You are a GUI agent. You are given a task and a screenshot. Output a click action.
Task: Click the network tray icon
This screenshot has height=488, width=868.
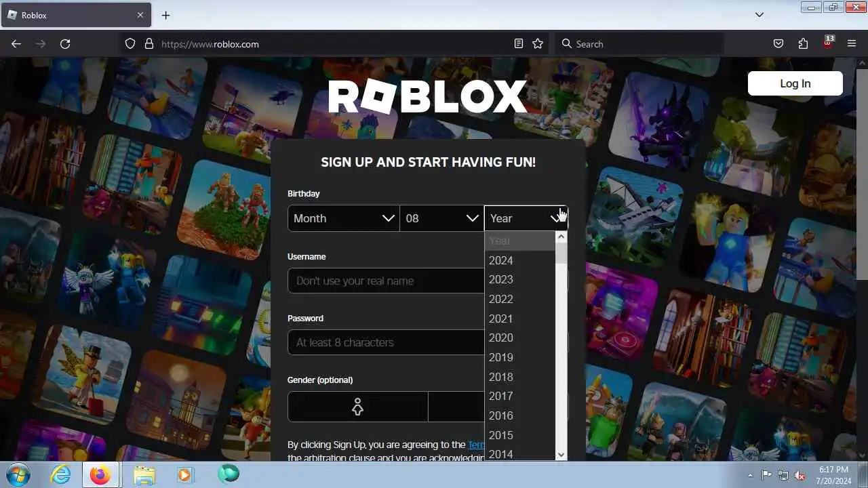click(x=783, y=475)
